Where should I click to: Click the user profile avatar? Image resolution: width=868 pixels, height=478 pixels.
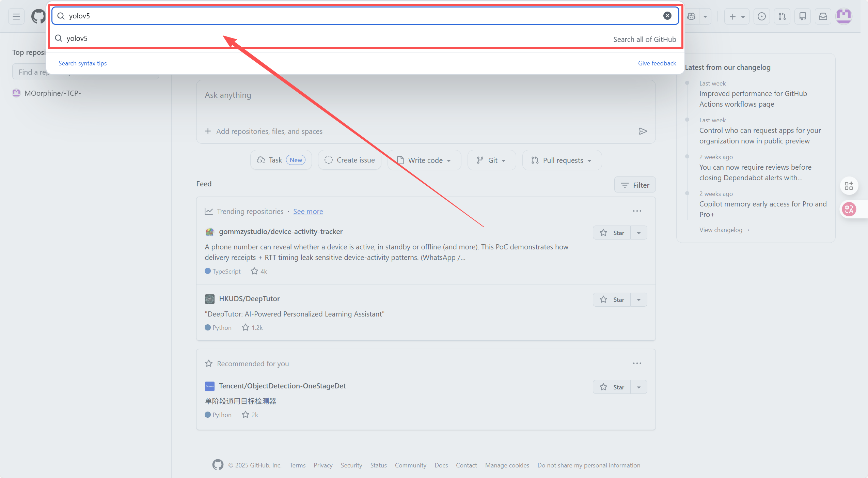click(x=843, y=16)
